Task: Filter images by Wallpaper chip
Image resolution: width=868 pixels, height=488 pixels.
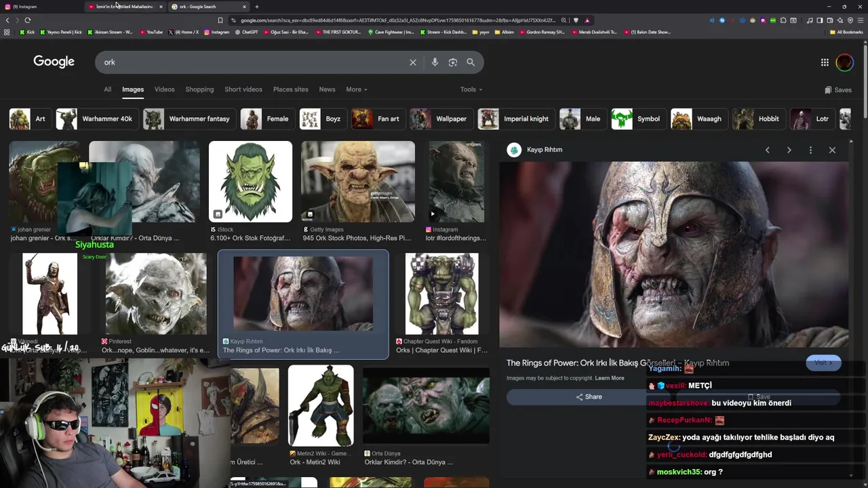Action: pos(441,119)
